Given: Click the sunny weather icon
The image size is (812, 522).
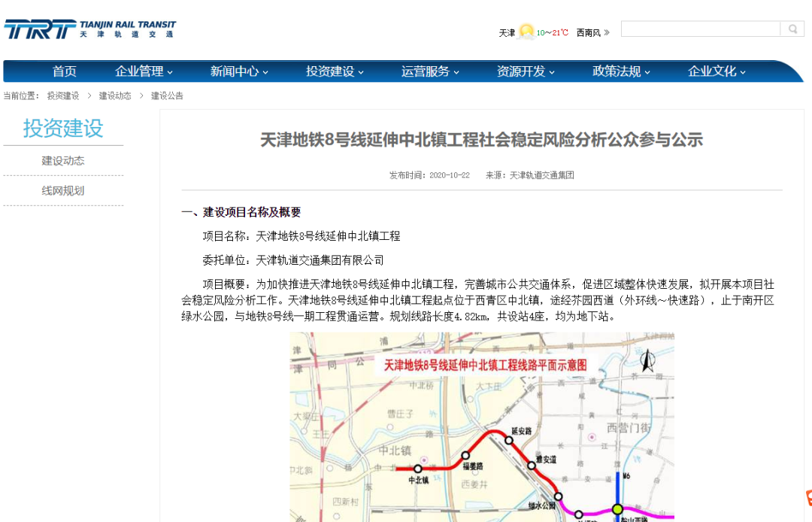Looking at the screenshot, I should [x=526, y=32].
